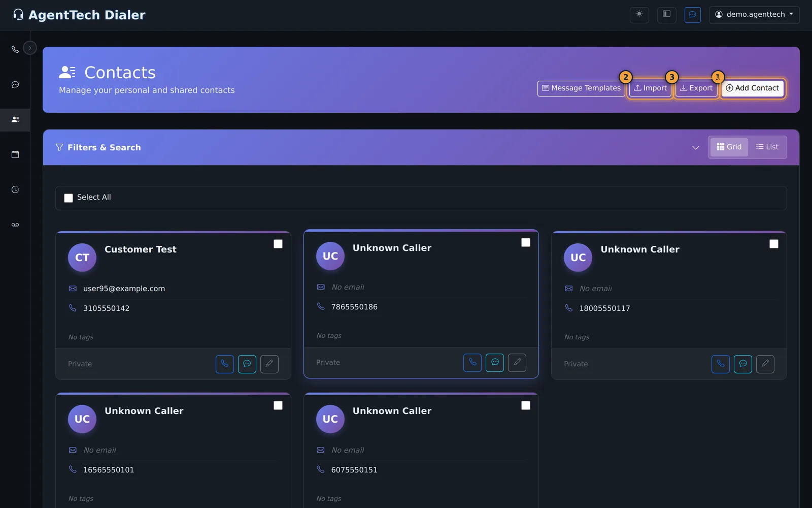Click the user95@example.com email
This screenshot has height=508, width=812.
[124, 289]
